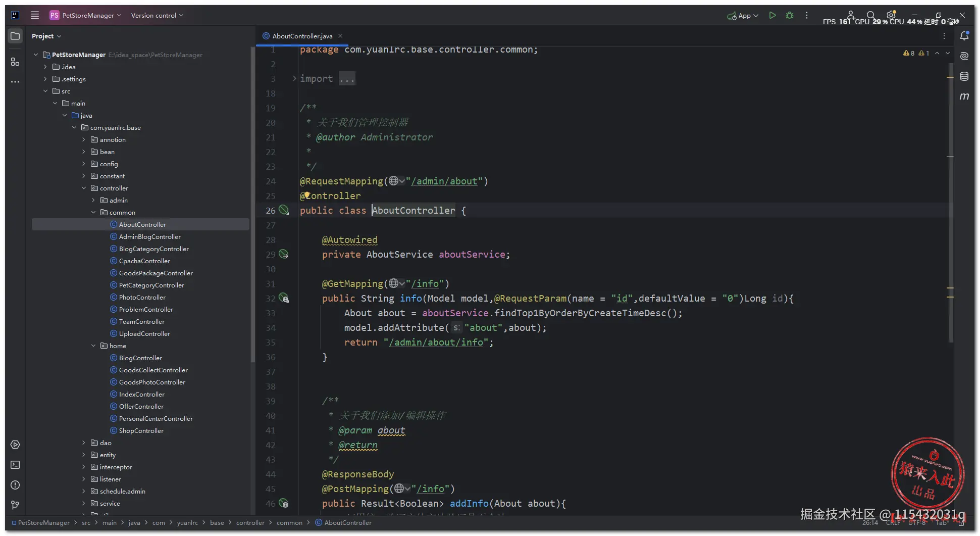Open the Version control dropdown

157,15
